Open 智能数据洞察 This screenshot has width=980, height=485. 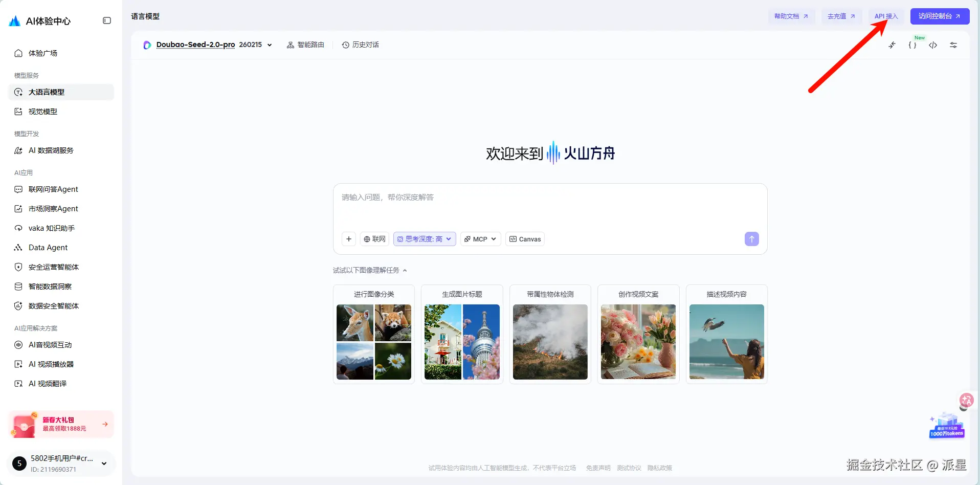coord(61,286)
